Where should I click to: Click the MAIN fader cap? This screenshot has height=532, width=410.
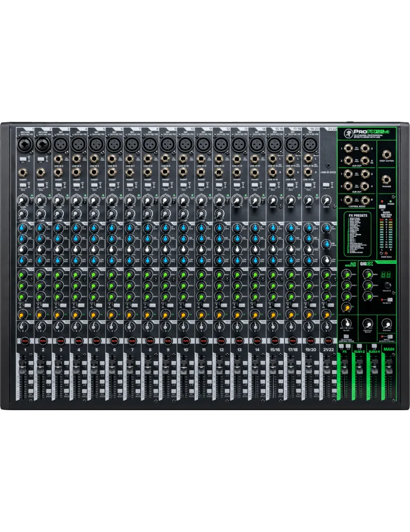pos(388,368)
